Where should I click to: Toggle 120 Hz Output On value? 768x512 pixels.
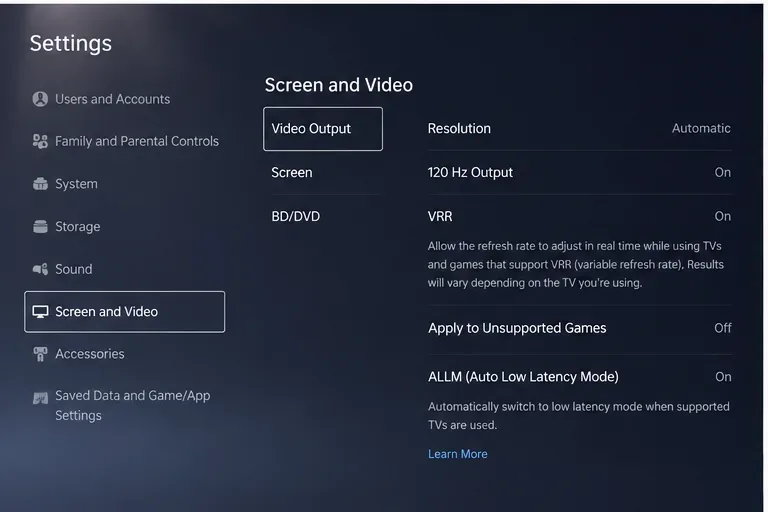tap(722, 172)
